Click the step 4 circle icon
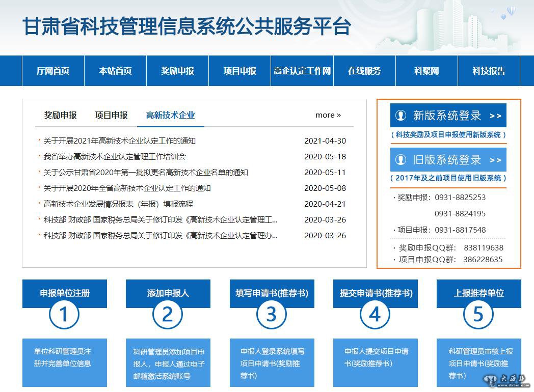This screenshot has height=392, width=534. pyautogui.click(x=375, y=315)
